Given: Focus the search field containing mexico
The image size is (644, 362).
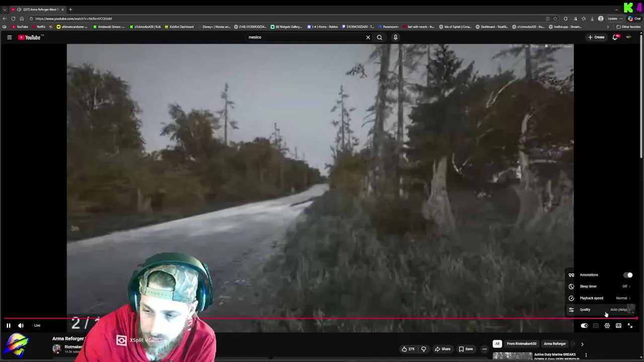Looking at the screenshot, I should pyautogui.click(x=304, y=37).
